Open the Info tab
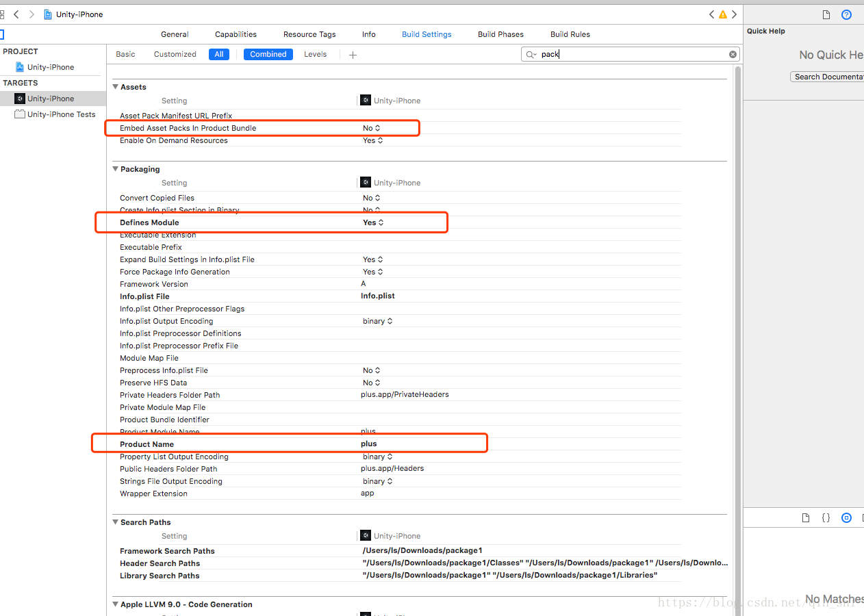This screenshot has height=616, width=864. tap(368, 34)
